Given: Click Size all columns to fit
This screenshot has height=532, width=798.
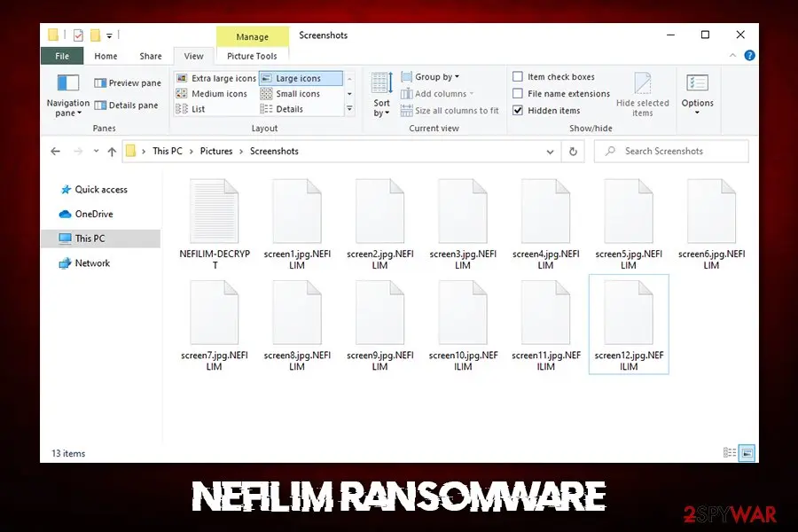Looking at the screenshot, I should 450,111.
